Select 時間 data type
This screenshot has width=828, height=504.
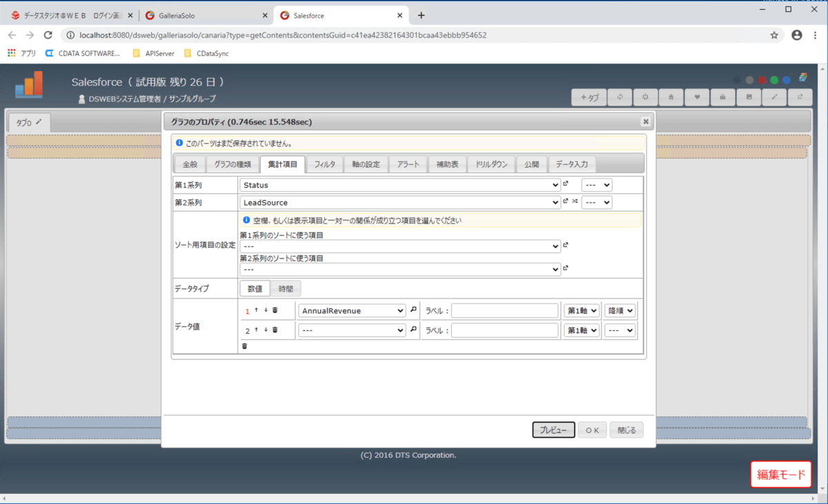click(286, 289)
